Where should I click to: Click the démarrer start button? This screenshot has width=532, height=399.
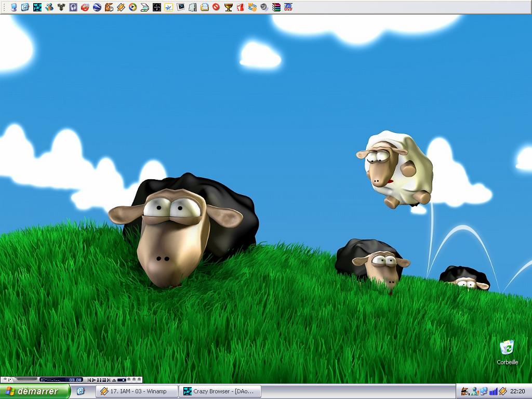(35, 391)
